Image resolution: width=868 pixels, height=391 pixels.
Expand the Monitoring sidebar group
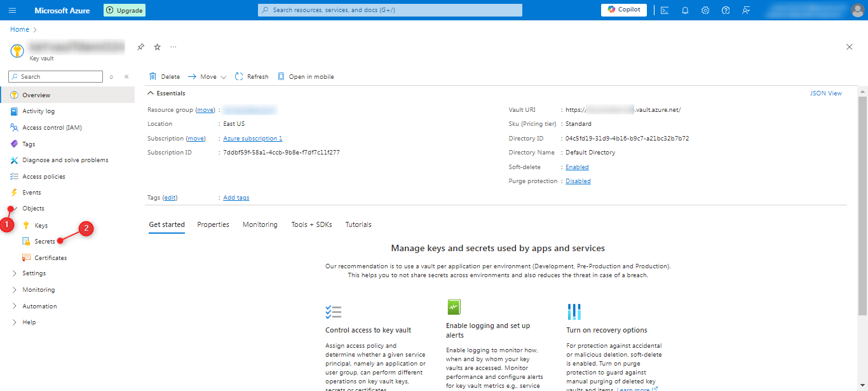coord(38,290)
